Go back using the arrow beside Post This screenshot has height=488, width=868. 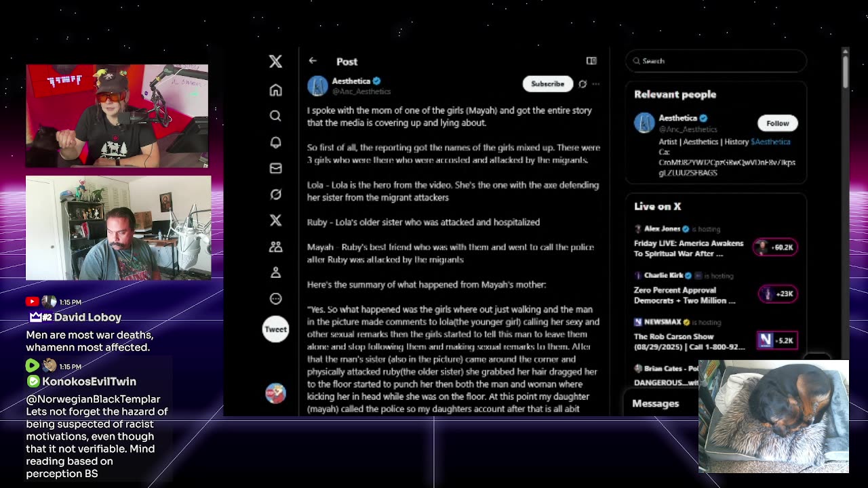point(313,61)
